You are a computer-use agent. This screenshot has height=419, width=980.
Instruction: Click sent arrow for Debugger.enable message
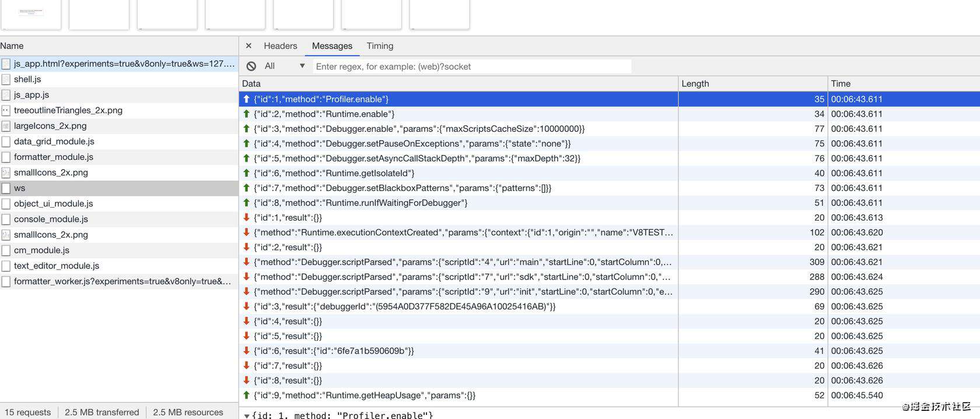(x=246, y=128)
